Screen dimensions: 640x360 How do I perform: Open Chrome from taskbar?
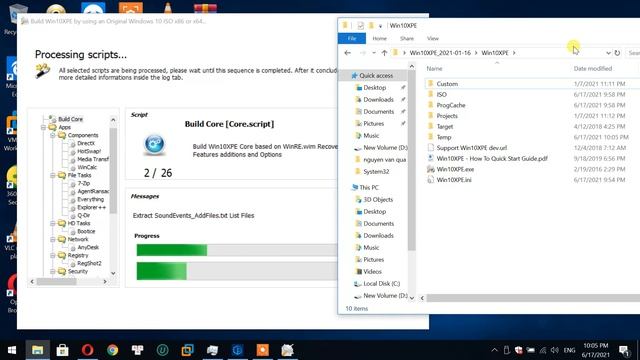click(x=113, y=350)
